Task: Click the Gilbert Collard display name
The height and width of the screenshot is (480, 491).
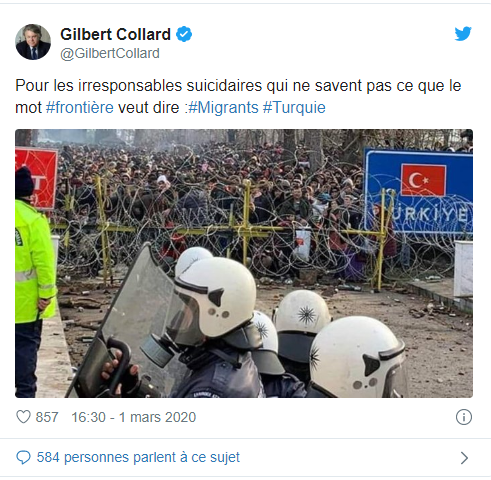Action: tap(115, 34)
